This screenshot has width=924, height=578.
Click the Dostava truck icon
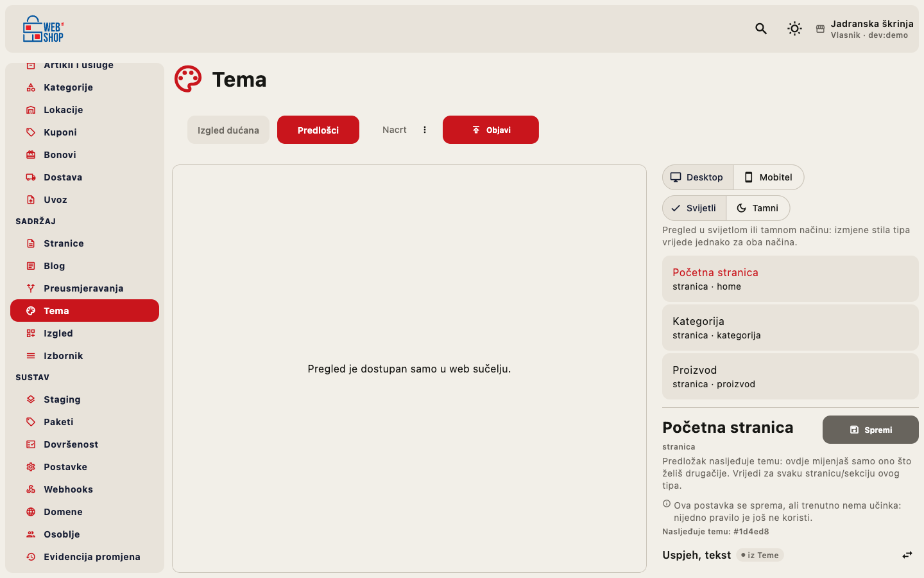[31, 177]
